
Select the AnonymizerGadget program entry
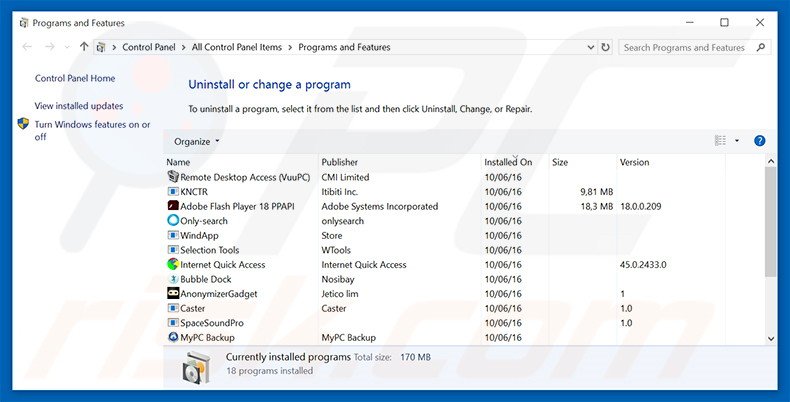pyautogui.click(x=219, y=294)
